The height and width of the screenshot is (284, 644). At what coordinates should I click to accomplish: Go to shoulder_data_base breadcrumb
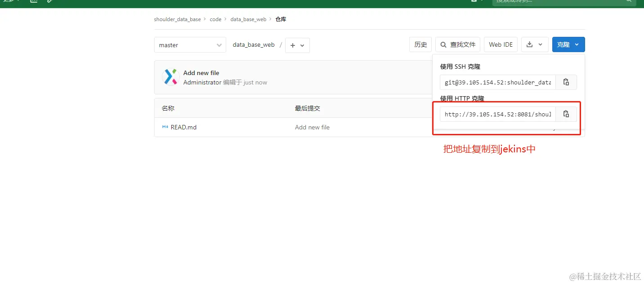177,19
